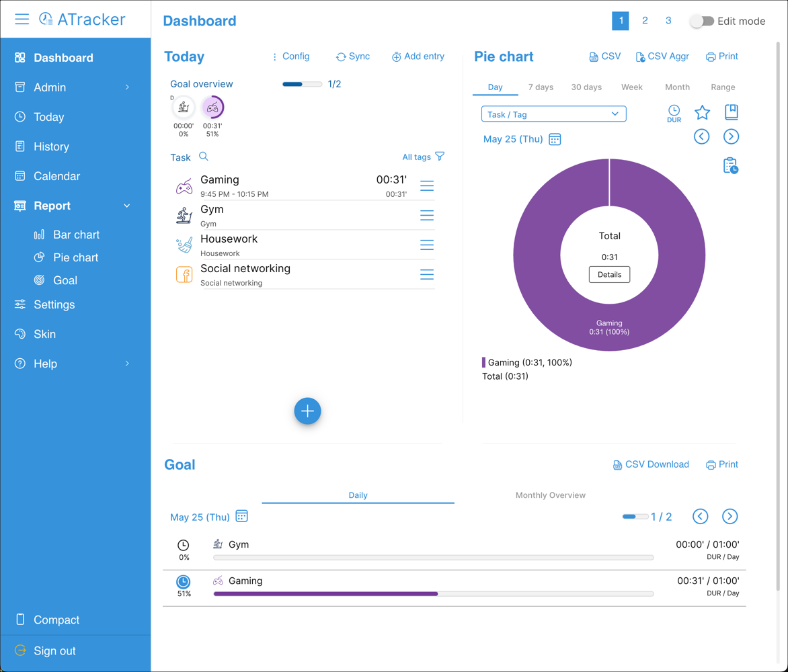Open the calendar icon next to May 25
The image size is (788, 672).
point(553,138)
